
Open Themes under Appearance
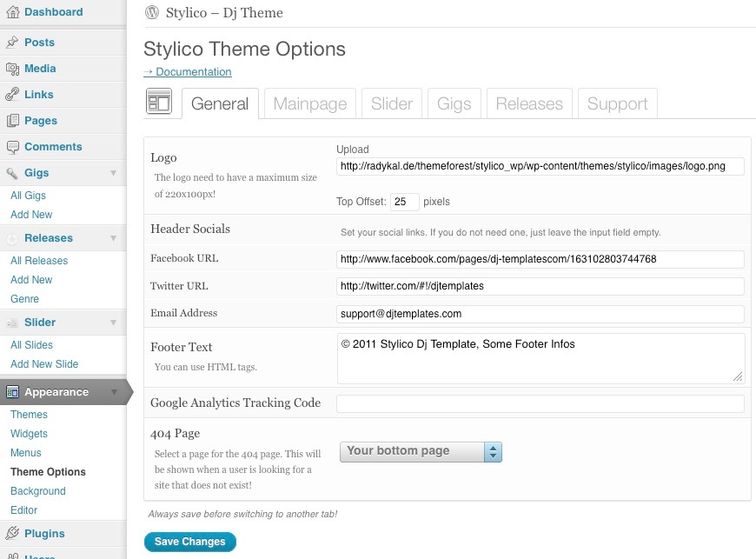coord(29,415)
